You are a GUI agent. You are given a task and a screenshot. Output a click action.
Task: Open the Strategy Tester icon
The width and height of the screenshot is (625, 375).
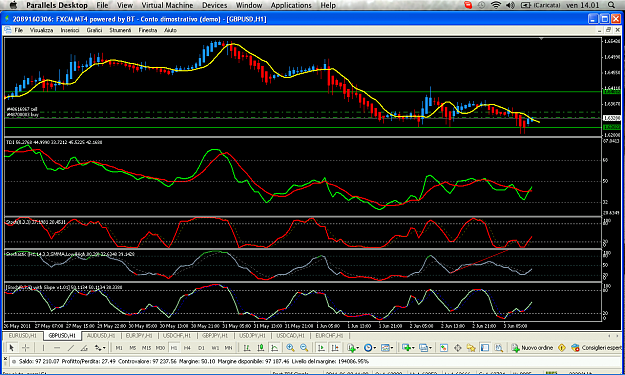point(499,348)
